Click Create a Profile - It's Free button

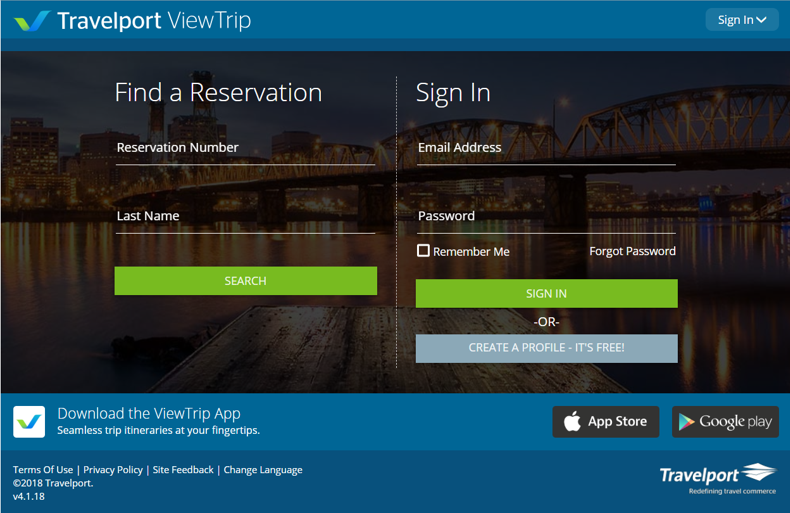[x=546, y=348]
